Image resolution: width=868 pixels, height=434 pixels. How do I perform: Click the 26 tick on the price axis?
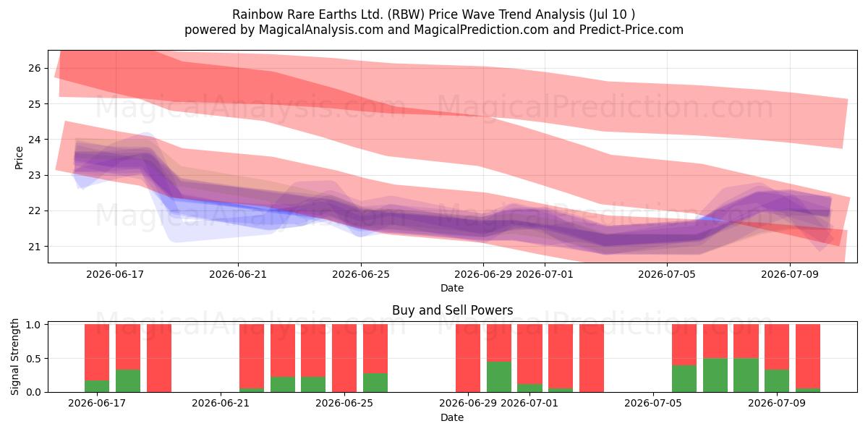(35, 68)
